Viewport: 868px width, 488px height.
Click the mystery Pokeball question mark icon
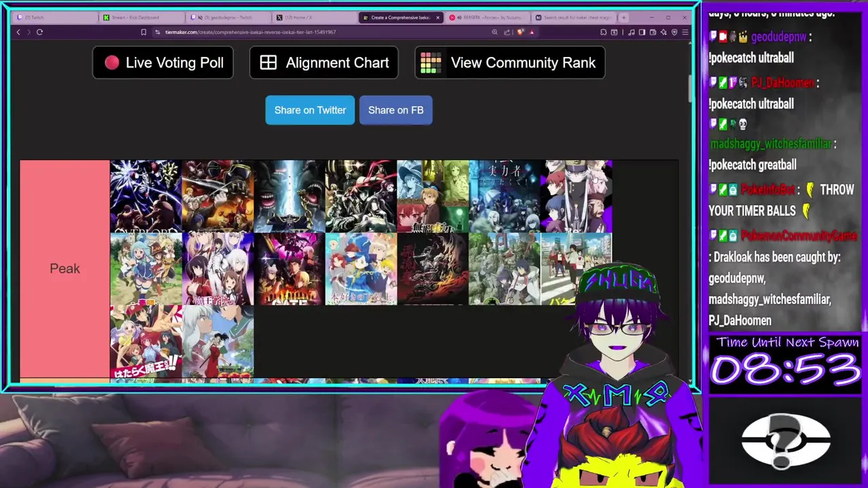coord(785,442)
